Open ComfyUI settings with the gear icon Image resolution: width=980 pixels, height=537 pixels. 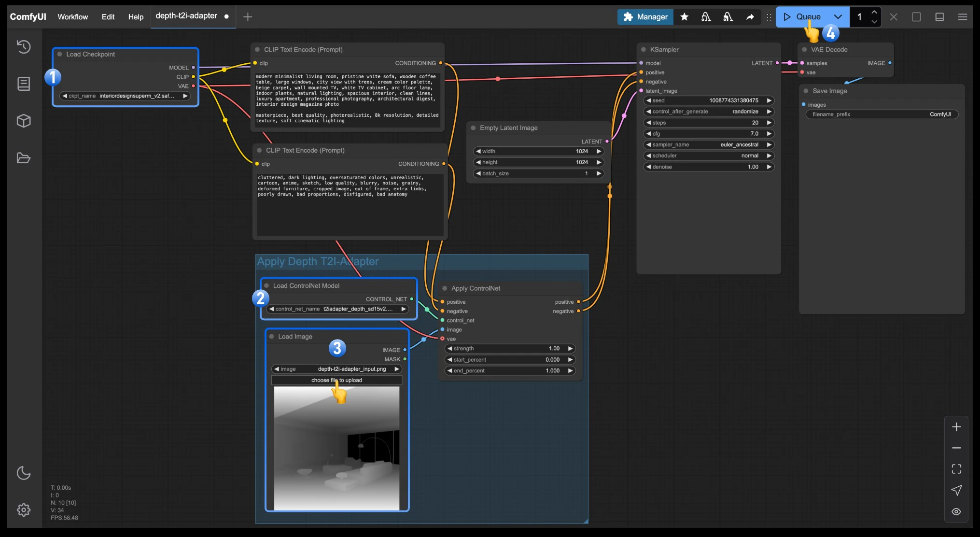click(24, 509)
